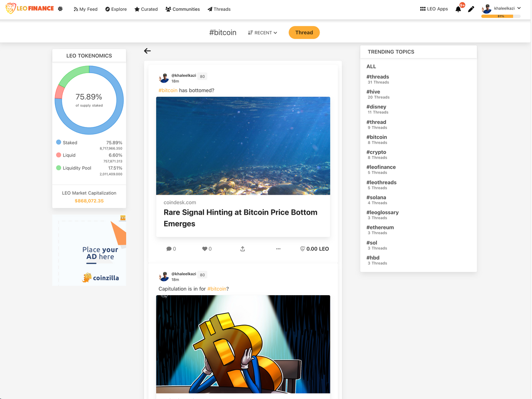Click the 81% voting power bar
Screen dimensions: 532x399
point(501,16)
